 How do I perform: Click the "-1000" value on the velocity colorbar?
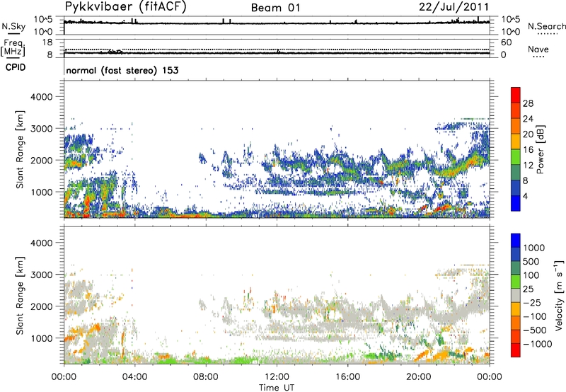pyautogui.click(x=537, y=344)
